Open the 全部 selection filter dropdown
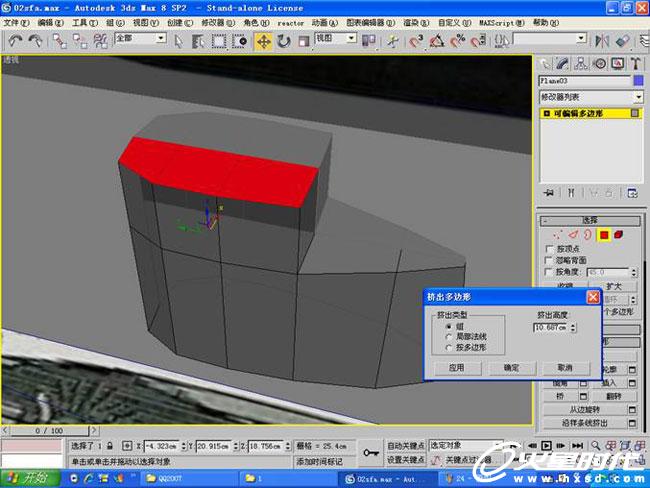The image size is (650, 488). (161, 39)
